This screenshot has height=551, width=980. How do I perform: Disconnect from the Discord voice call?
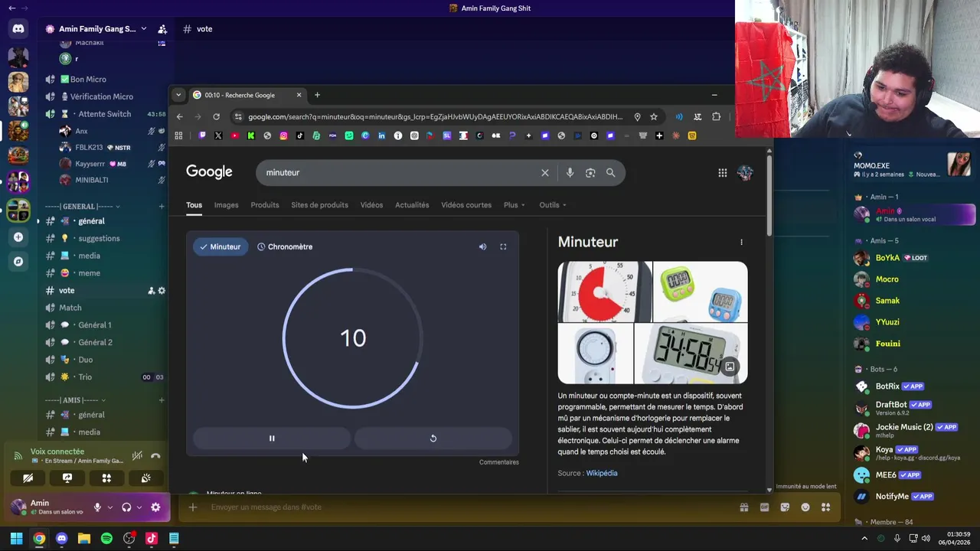click(155, 456)
